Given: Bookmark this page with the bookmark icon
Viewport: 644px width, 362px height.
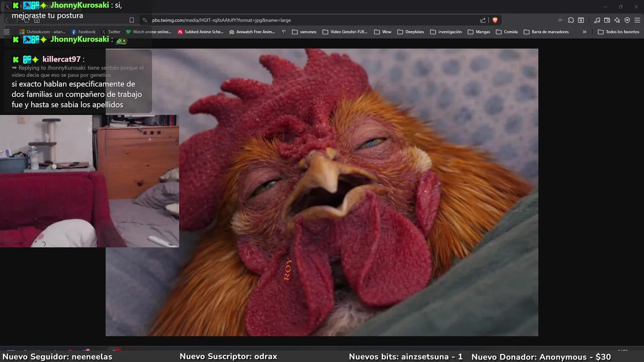Looking at the screenshot, I should [132, 20].
